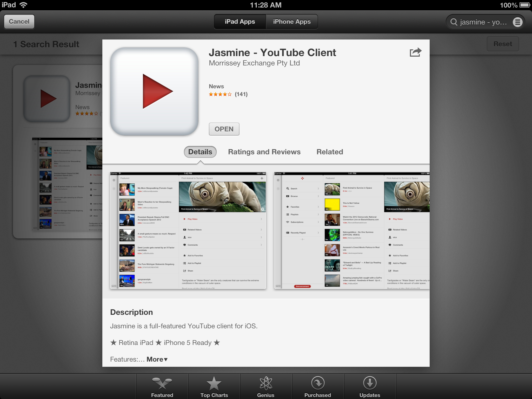Tap the 11:28 AM clock
Screen dimensions: 532x399
click(x=266, y=5)
